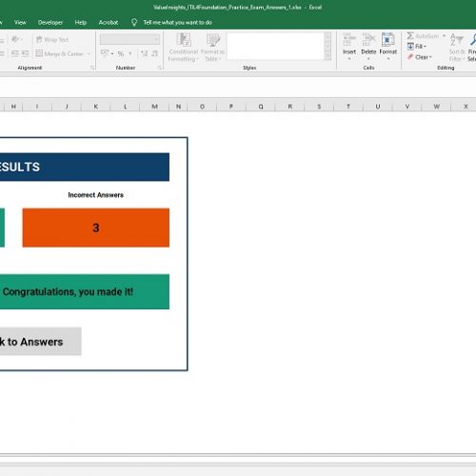Expand the Fill dropdown
The height and width of the screenshot is (476, 476).
(x=417, y=47)
